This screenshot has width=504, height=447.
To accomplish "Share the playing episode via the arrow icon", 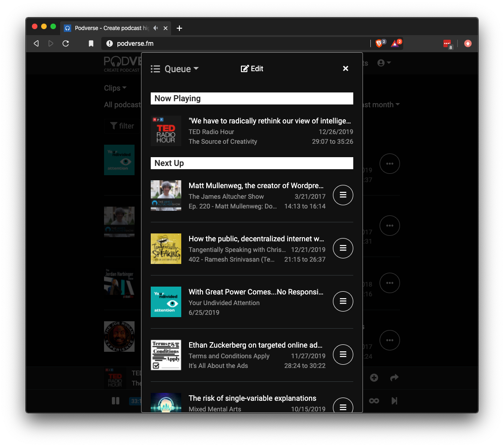I will click(x=394, y=378).
